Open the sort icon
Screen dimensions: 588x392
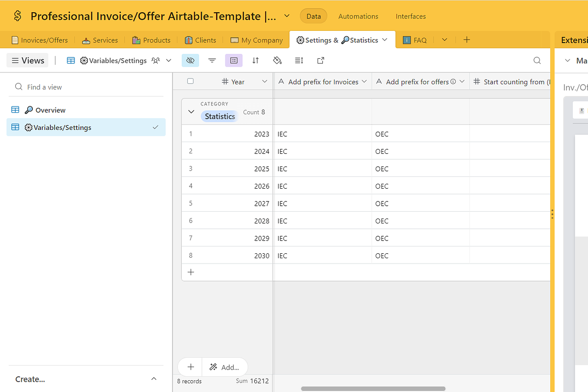pyautogui.click(x=255, y=60)
